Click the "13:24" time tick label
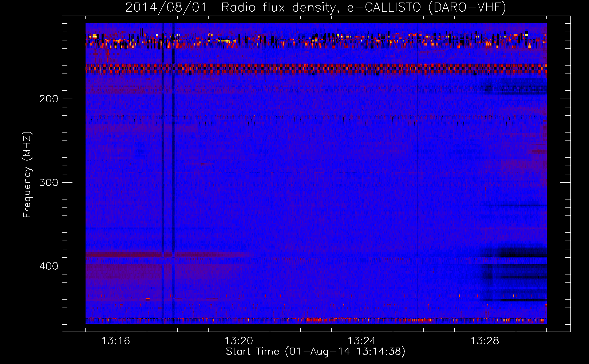 [362, 341]
